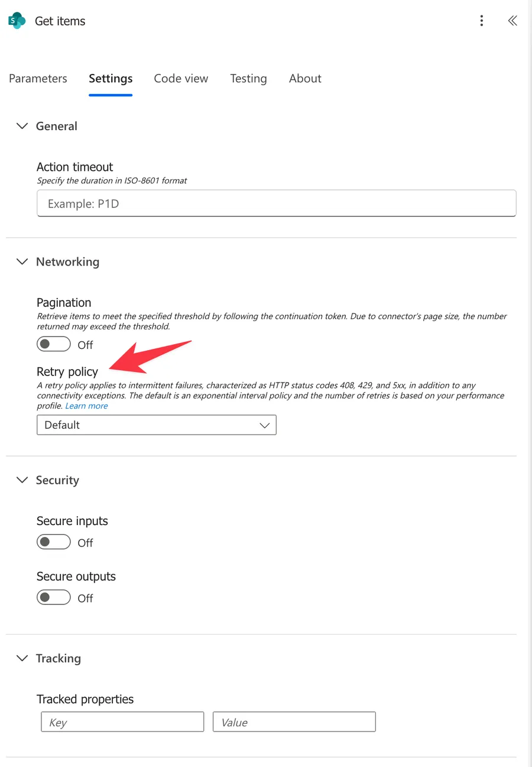The image size is (532, 767).
Task: Click the Tracking section chevron icon
Action: pyautogui.click(x=22, y=658)
